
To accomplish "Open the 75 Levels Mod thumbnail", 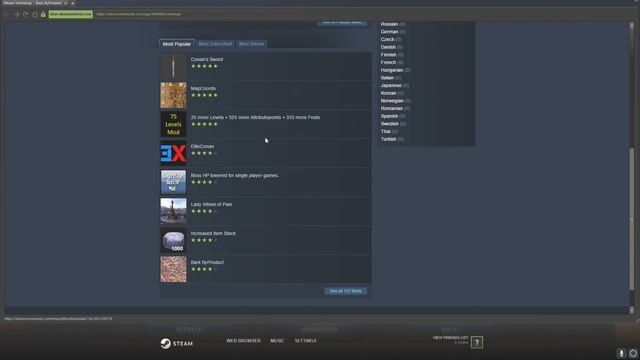I will click(x=173, y=124).
